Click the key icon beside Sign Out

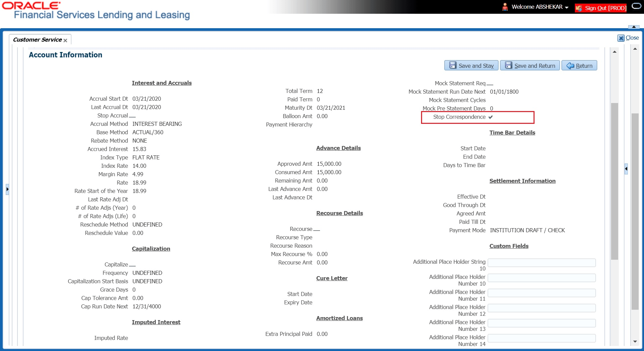click(579, 7)
